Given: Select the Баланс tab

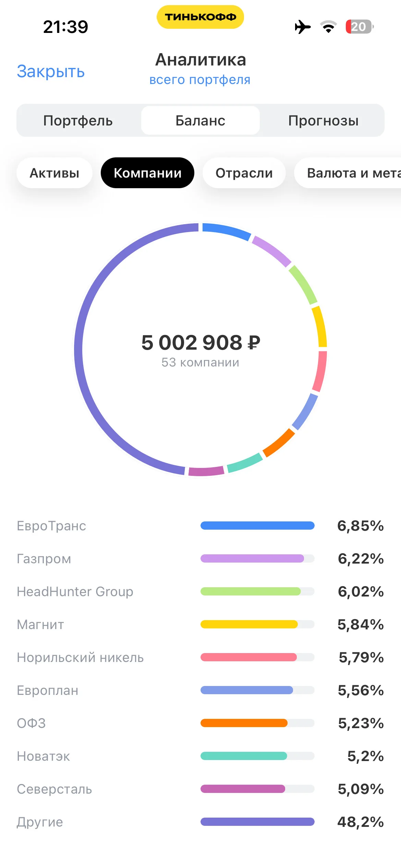Looking at the screenshot, I should tap(200, 120).
